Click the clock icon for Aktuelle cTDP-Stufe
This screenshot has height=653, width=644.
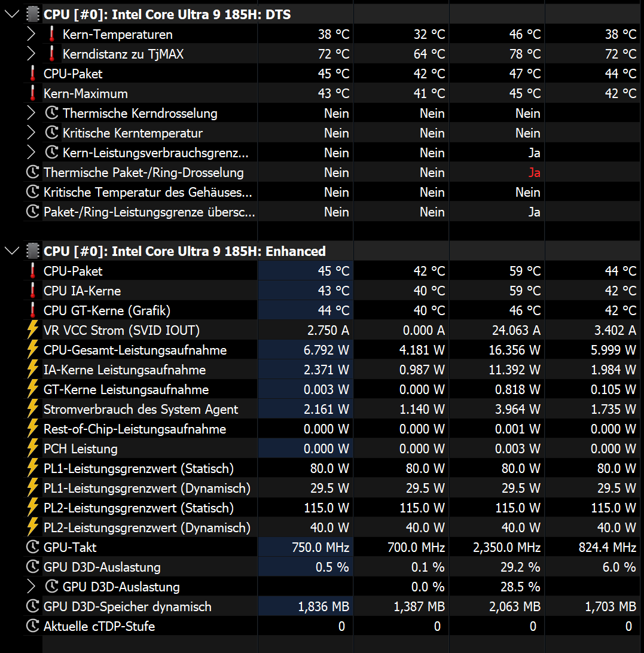pos(32,626)
